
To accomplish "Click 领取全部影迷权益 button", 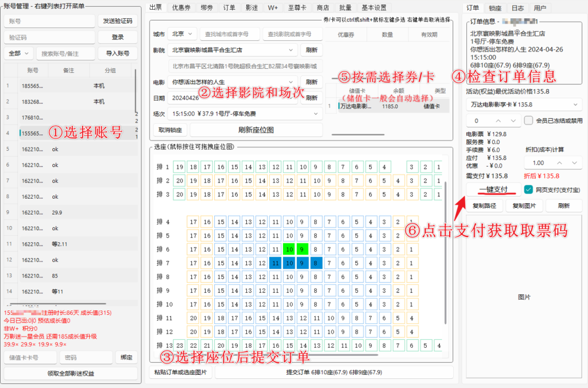I will click(x=71, y=374).
